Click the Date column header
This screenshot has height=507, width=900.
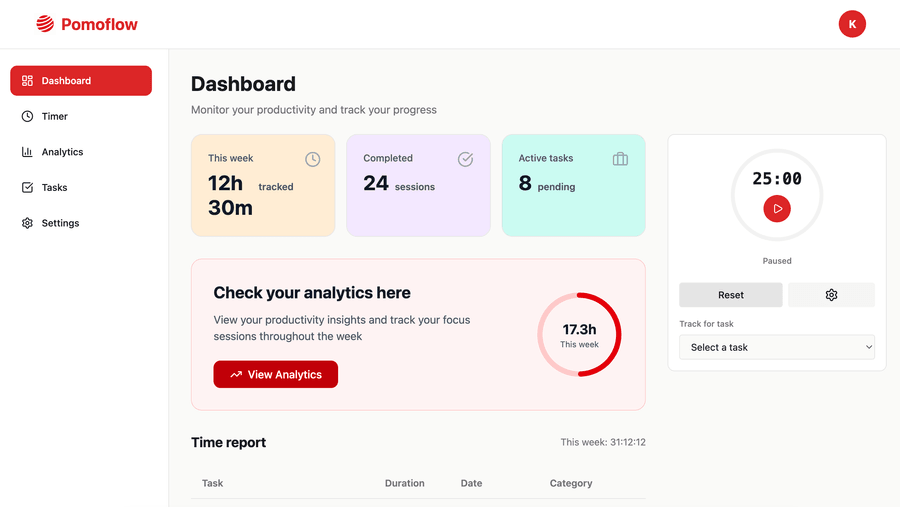(471, 483)
